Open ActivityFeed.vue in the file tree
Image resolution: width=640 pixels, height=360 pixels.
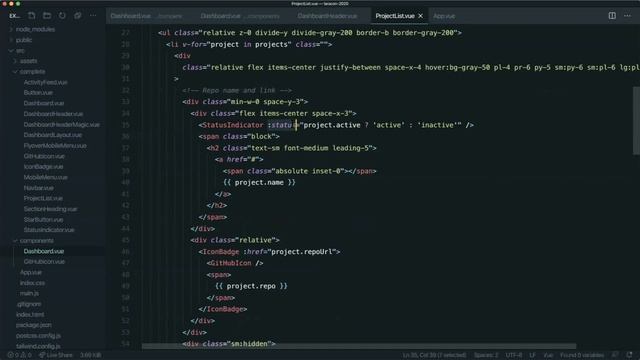[x=45, y=82]
